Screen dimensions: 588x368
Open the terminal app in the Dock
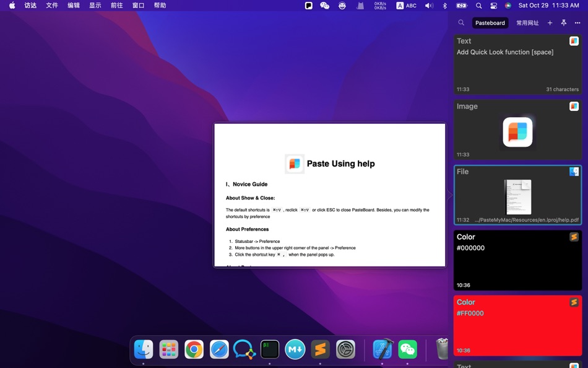click(x=270, y=349)
